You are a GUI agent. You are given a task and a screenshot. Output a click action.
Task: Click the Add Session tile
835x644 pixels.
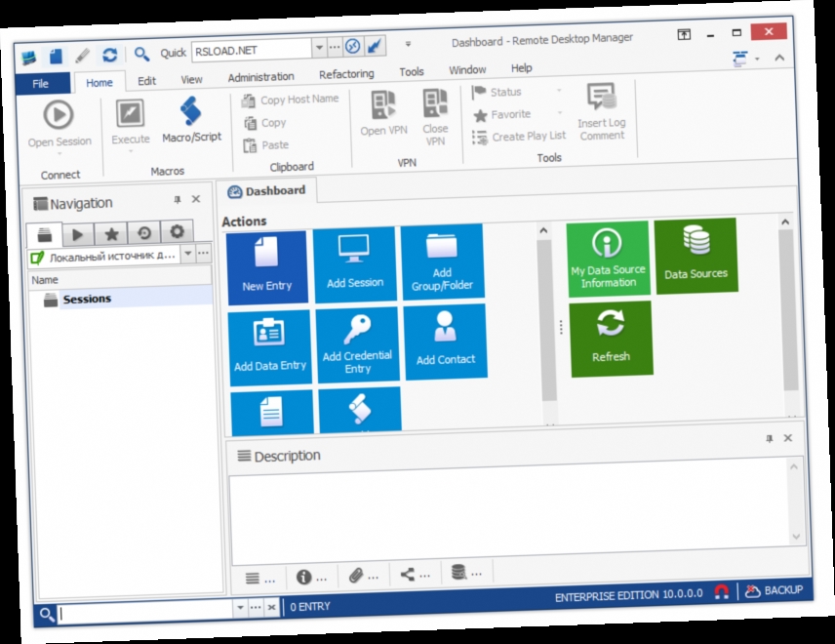pos(355,264)
